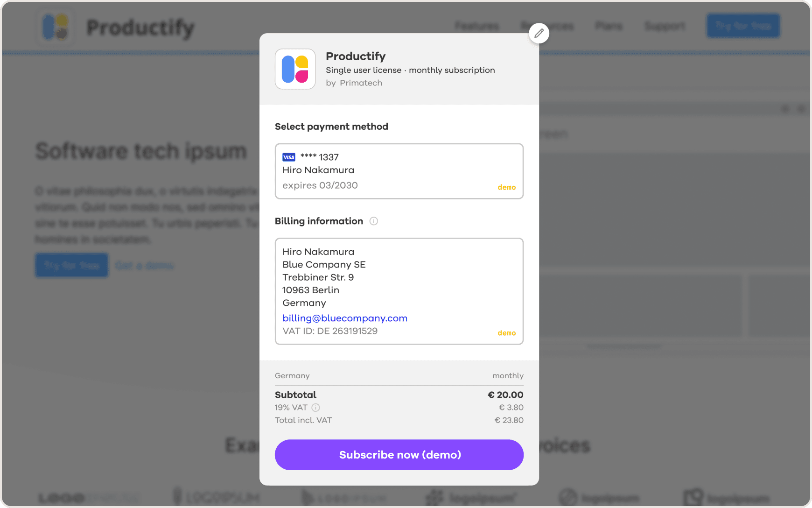Image resolution: width=812 pixels, height=508 pixels.
Task: Click the pencil edit icon on the checkout modal
Action: (x=539, y=33)
